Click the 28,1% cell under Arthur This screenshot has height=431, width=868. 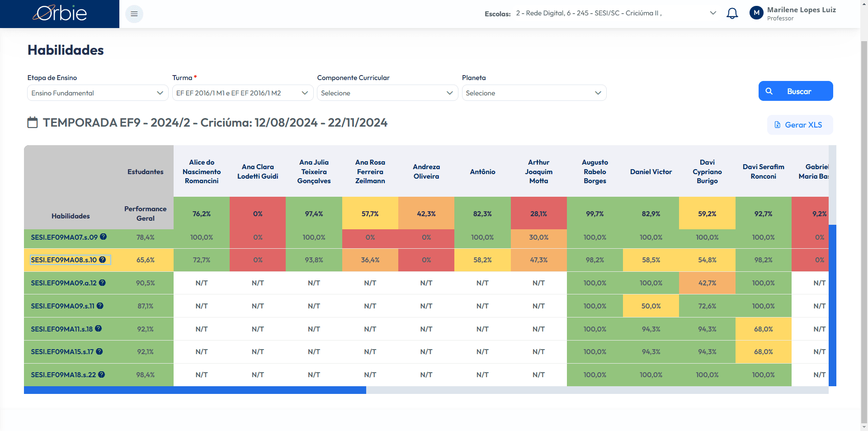pos(538,213)
